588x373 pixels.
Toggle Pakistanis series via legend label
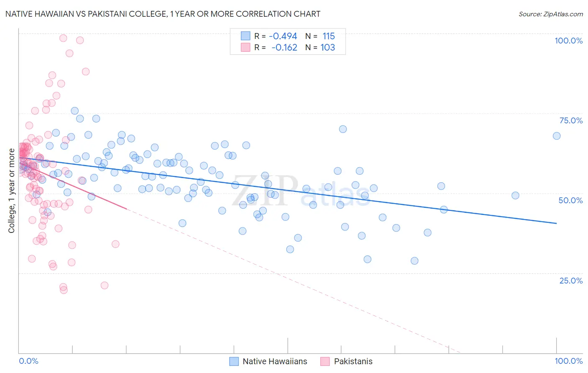353,361
